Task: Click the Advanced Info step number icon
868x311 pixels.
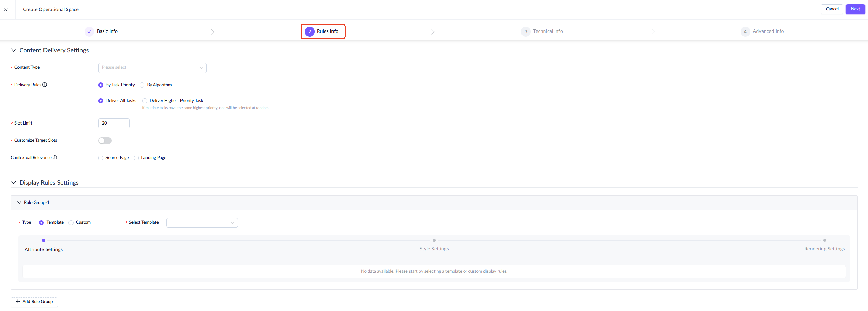Action: (745, 31)
